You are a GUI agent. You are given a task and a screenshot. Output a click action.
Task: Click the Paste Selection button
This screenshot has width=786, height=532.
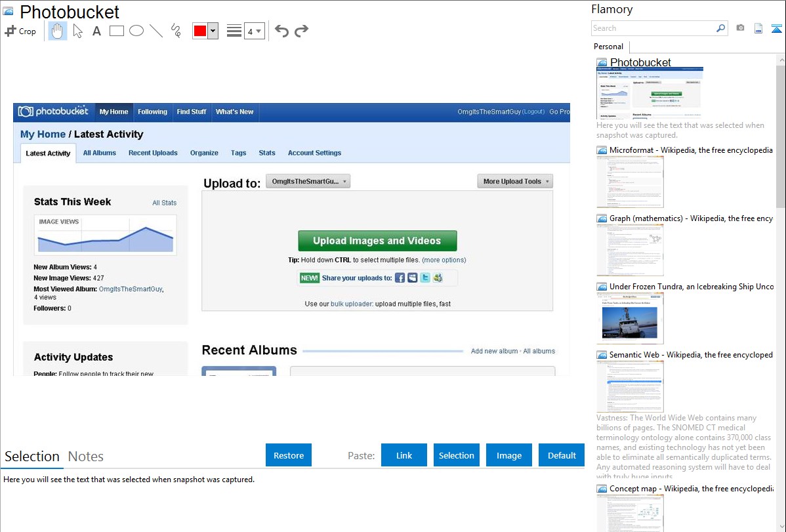click(457, 455)
